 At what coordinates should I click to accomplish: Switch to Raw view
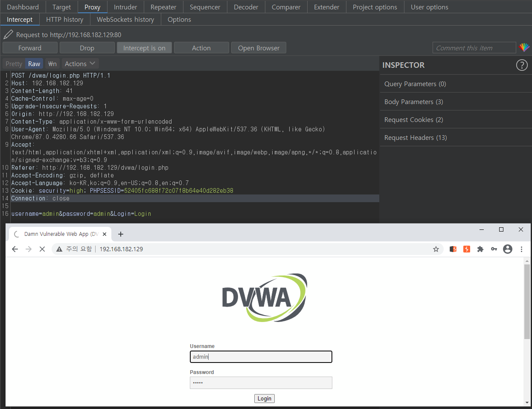tap(34, 64)
